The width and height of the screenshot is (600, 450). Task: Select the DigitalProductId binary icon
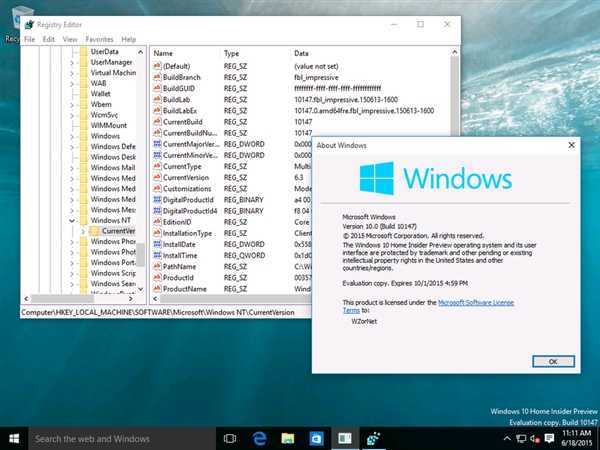point(157,200)
